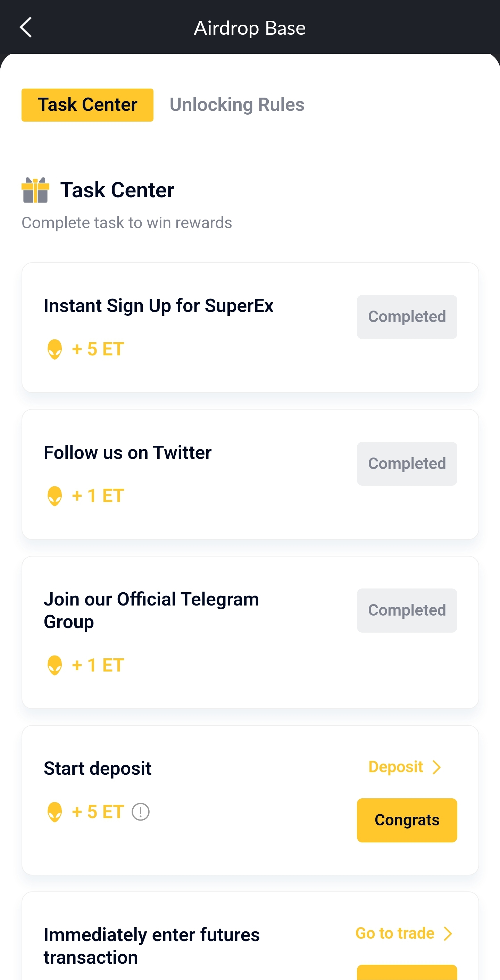Viewport: 500px width, 980px height.
Task: Select the Start deposit task title
Action: point(98,768)
